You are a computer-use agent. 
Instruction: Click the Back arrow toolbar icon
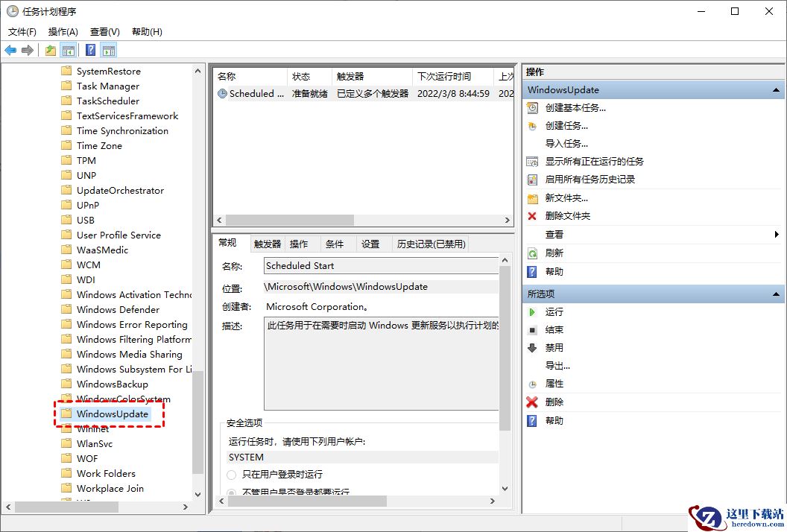[10, 50]
